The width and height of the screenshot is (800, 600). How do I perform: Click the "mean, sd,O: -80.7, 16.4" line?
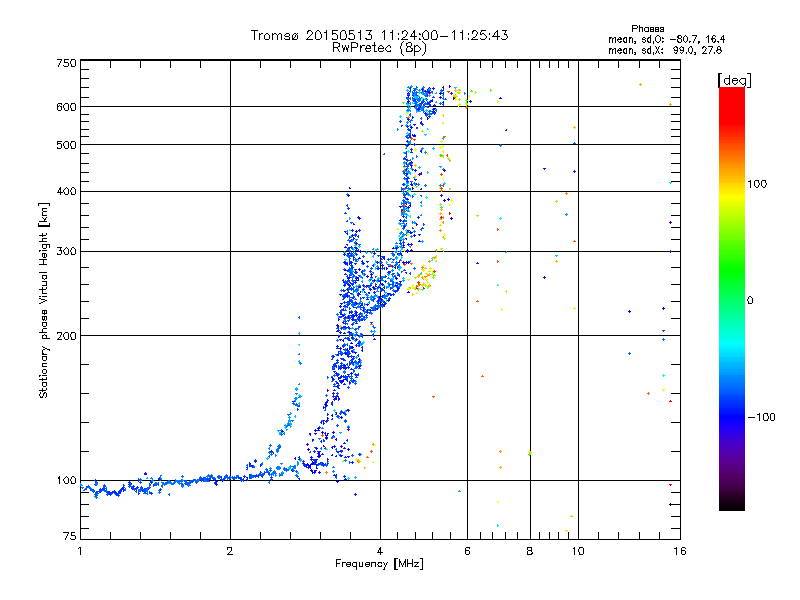coord(666,39)
